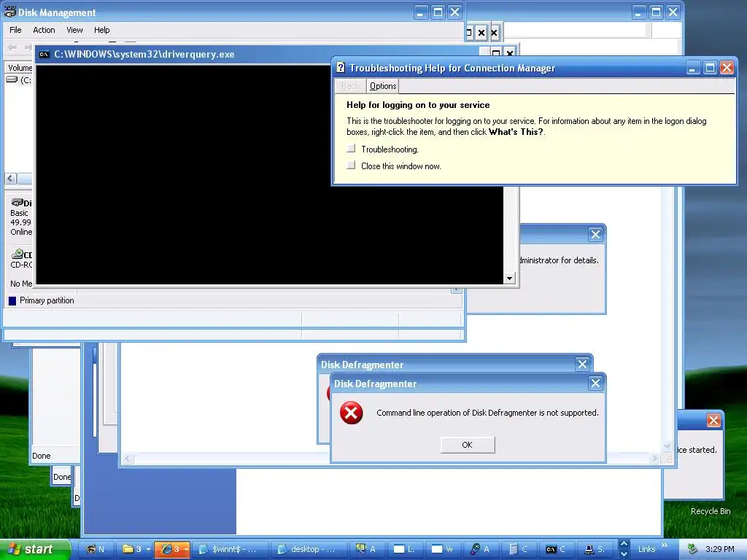Expand the folder group taskbar dropdown arrow
The image size is (747, 560).
(x=148, y=549)
